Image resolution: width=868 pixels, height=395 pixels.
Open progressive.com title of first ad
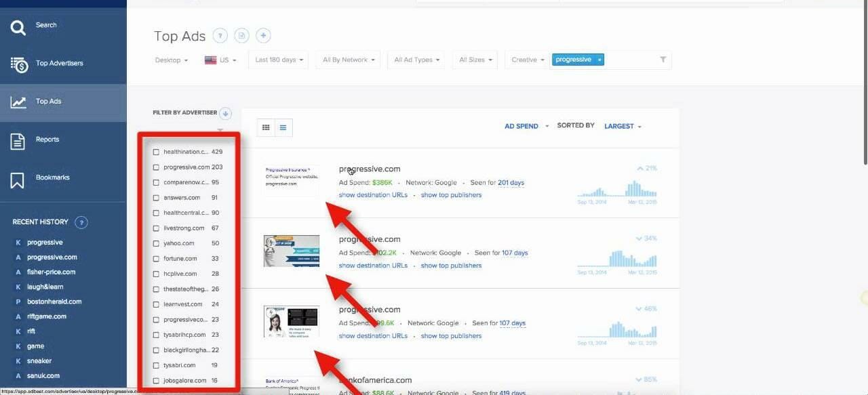(x=370, y=169)
